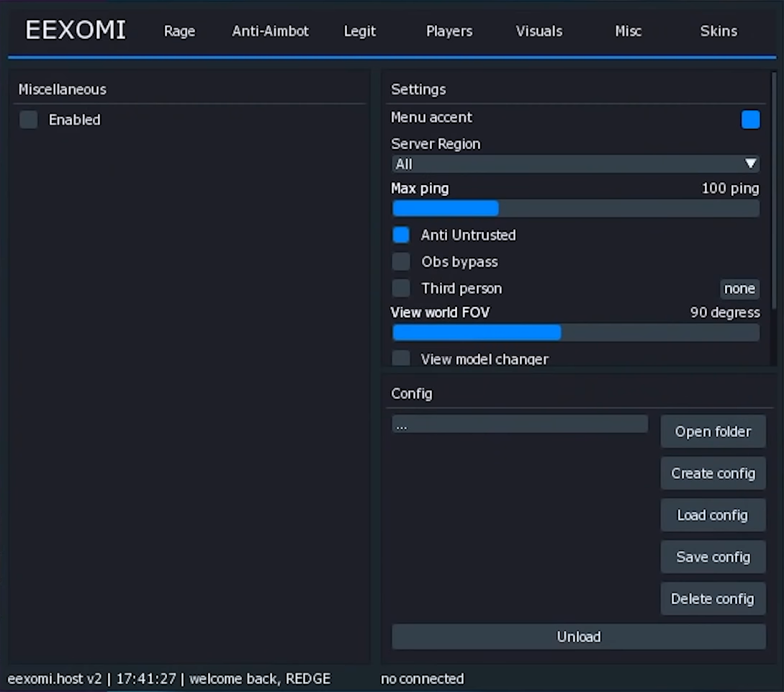
Task: Adjust the Max ping slider
Action: (x=575, y=208)
